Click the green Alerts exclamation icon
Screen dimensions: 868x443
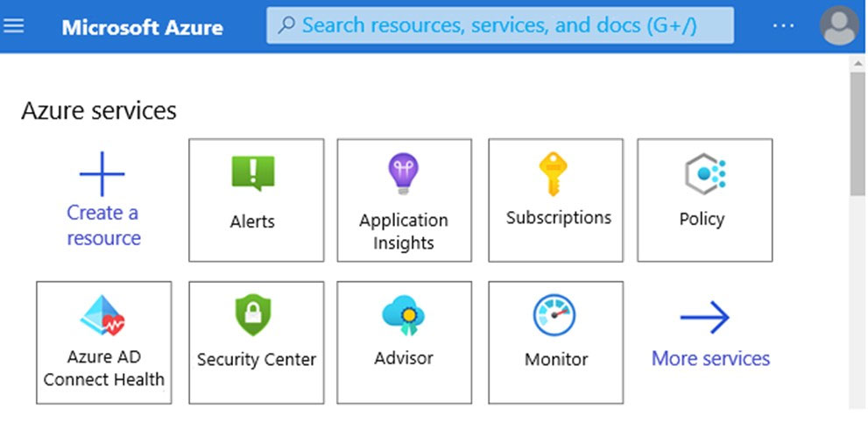(x=253, y=173)
